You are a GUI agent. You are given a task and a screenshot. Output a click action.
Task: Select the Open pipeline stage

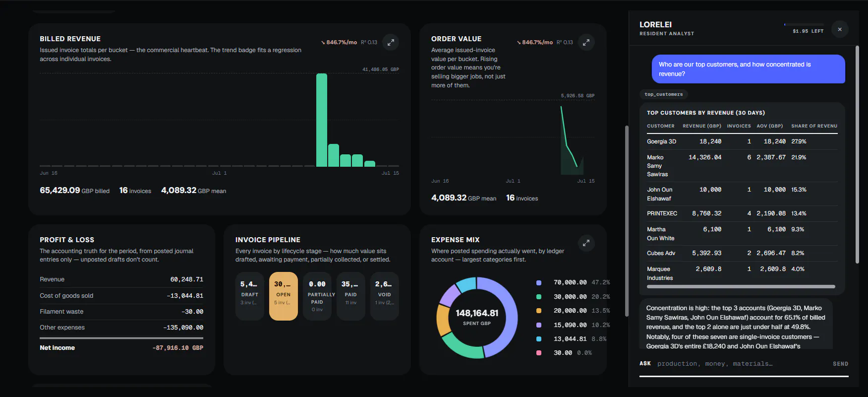(283, 296)
